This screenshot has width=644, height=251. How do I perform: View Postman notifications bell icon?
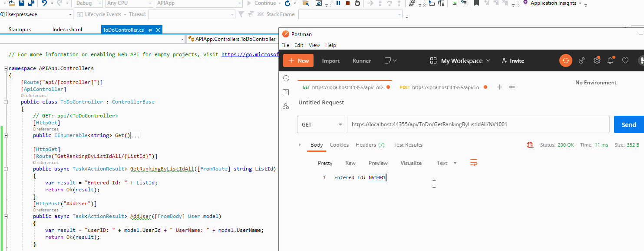pyautogui.click(x=610, y=60)
